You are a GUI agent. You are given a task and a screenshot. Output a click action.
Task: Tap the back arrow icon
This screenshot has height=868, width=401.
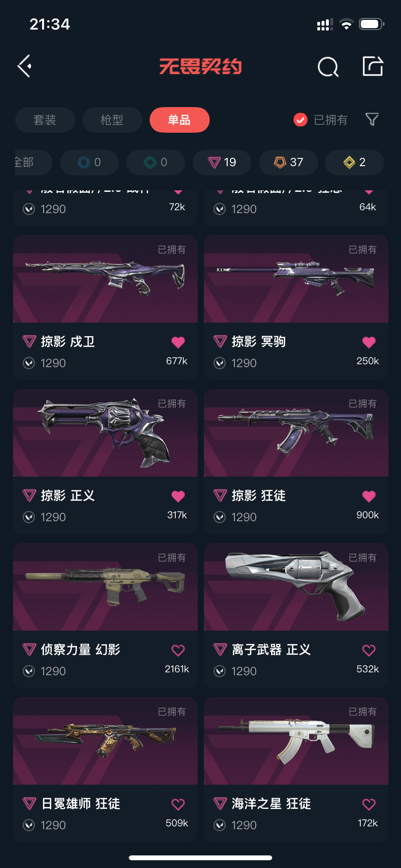coord(25,66)
